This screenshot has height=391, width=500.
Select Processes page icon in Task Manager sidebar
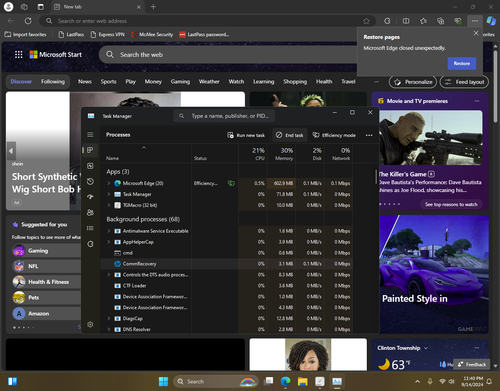pyautogui.click(x=90, y=150)
